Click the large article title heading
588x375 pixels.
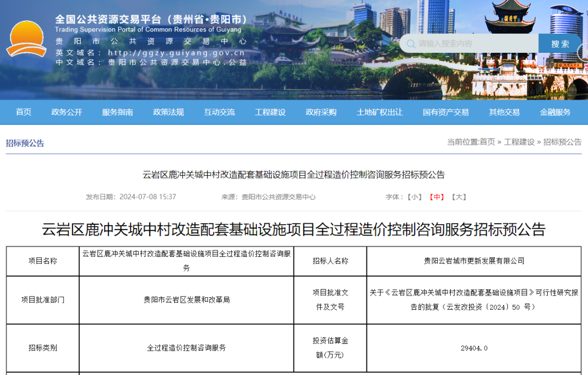pyautogui.click(x=293, y=230)
